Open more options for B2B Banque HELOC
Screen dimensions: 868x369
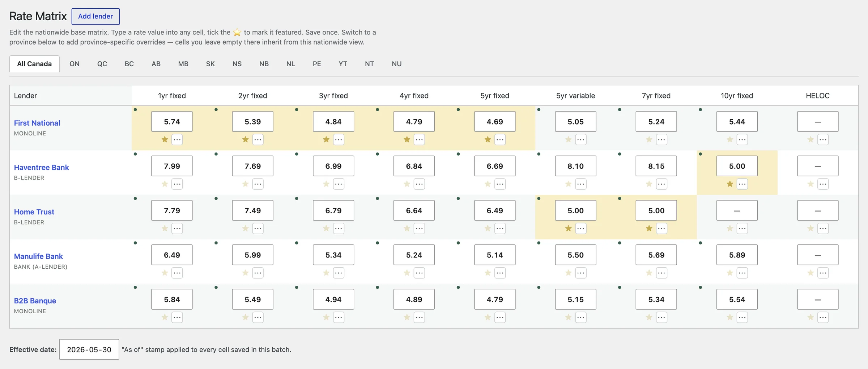823,317
